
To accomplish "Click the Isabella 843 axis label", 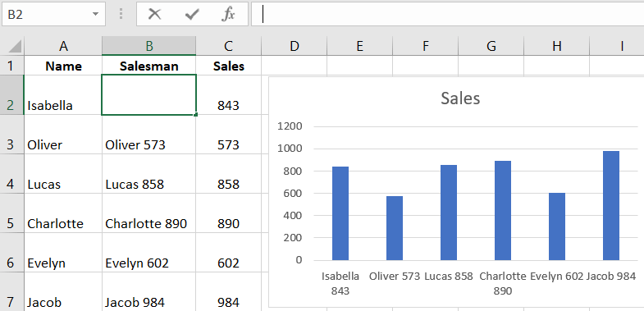I will point(340,283).
